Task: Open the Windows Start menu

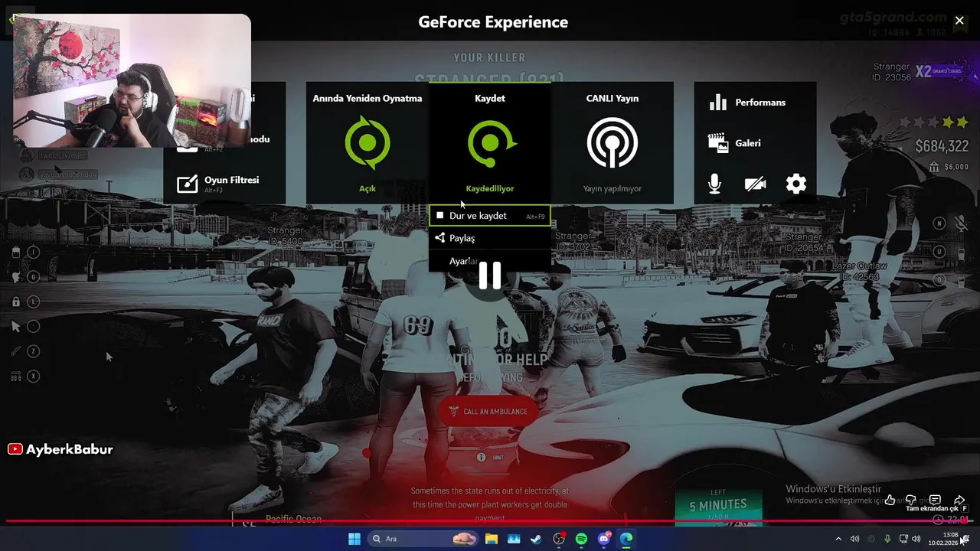Action: [x=354, y=539]
